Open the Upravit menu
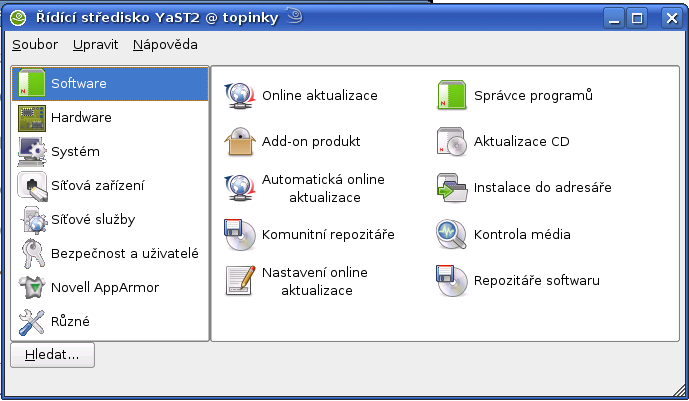This screenshot has width=689, height=401. click(95, 45)
